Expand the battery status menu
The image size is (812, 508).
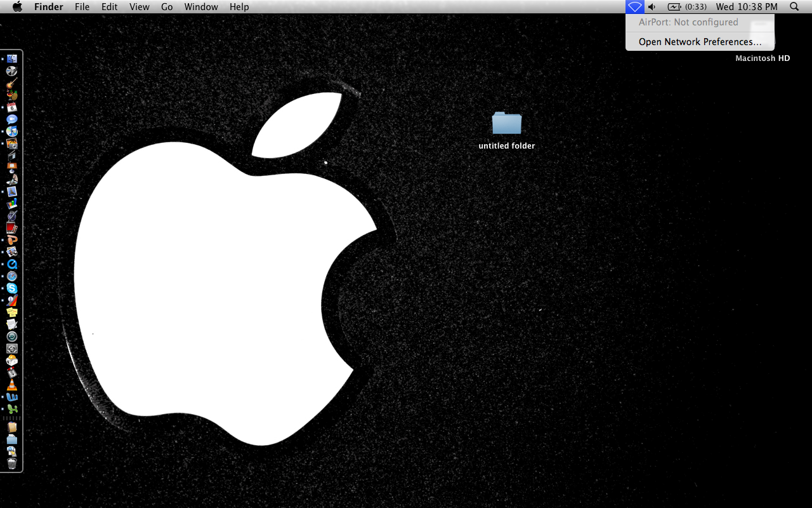point(686,7)
